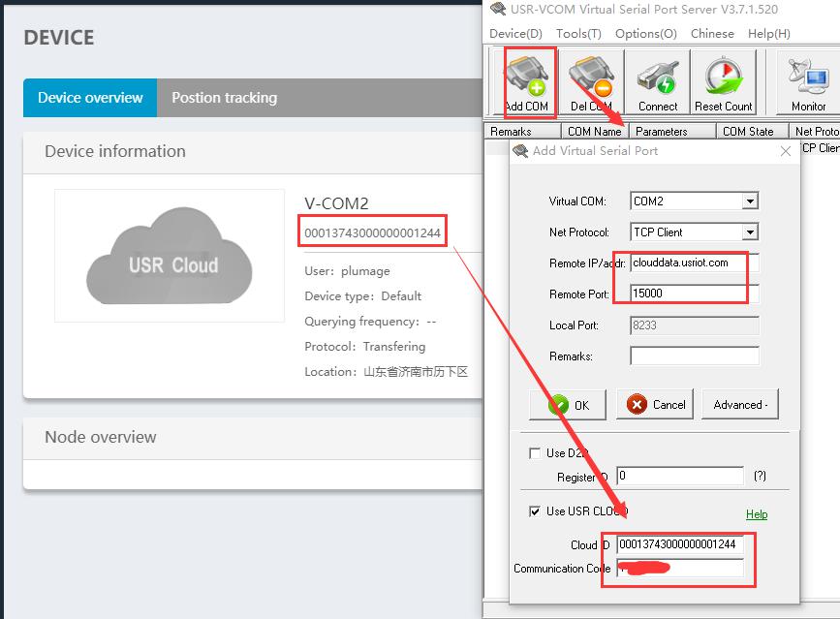Click the Connect toolbar icon

[x=657, y=82]
